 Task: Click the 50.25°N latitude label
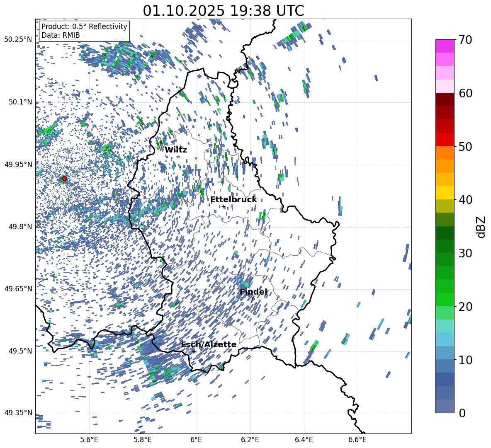[x=18, y=40]
